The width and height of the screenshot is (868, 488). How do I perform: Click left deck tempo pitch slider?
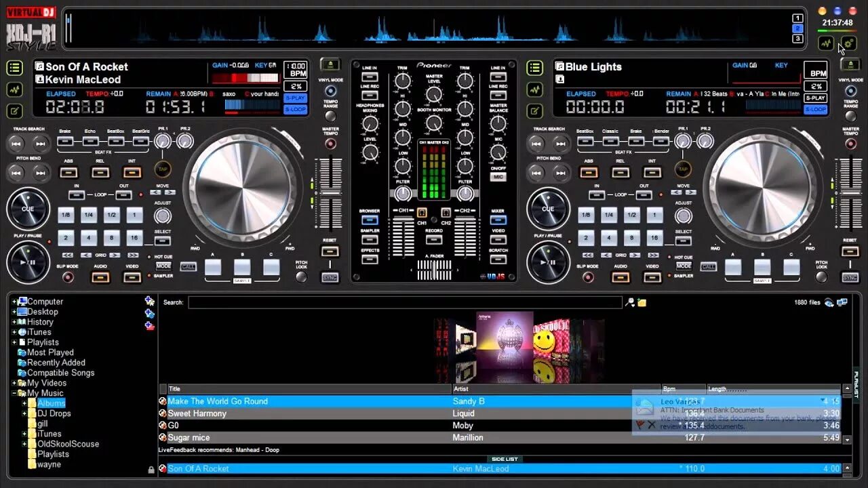330,193
